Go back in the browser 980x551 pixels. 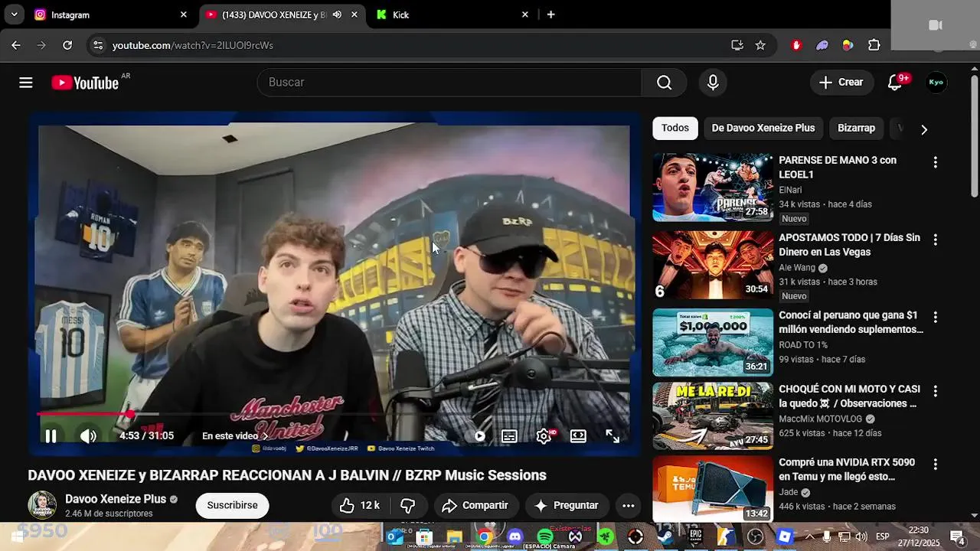pos(16,45)
